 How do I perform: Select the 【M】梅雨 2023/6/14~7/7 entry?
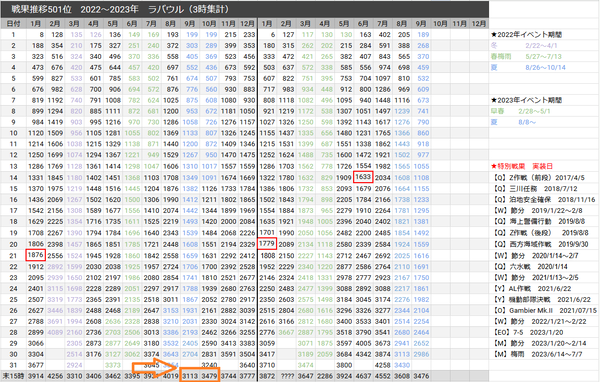pos(537,354)
